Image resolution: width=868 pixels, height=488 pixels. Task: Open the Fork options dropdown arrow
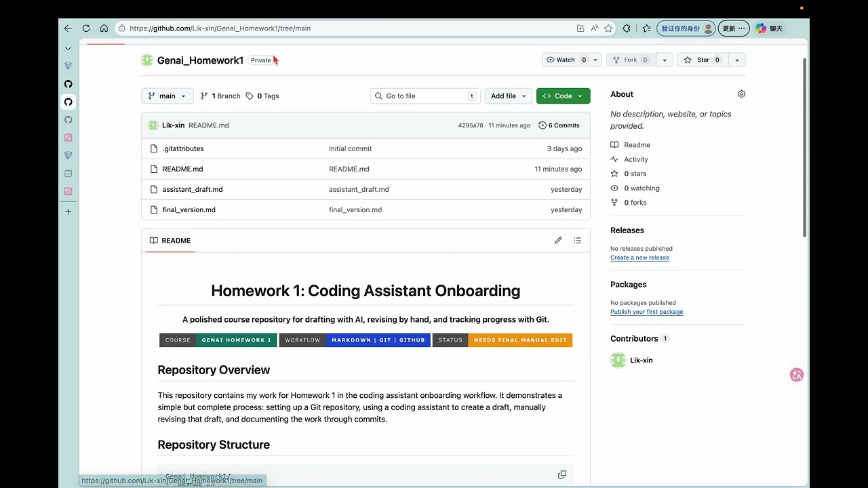tap(665, 60)
